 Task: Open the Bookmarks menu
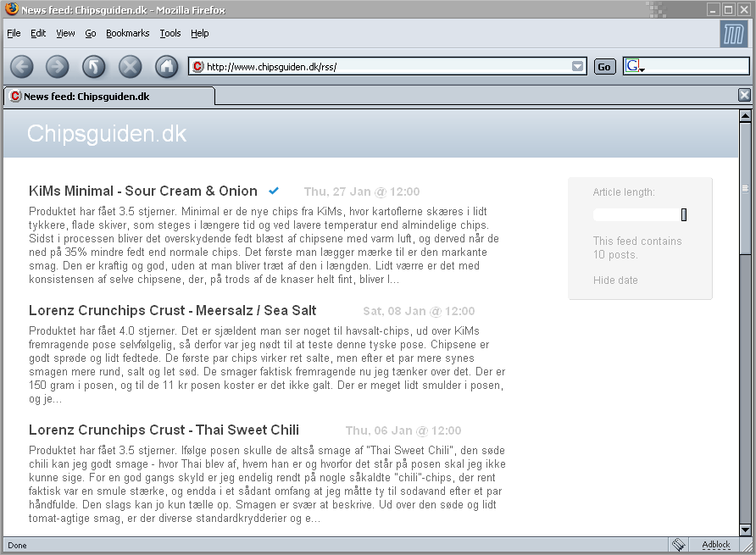point(128,33)
